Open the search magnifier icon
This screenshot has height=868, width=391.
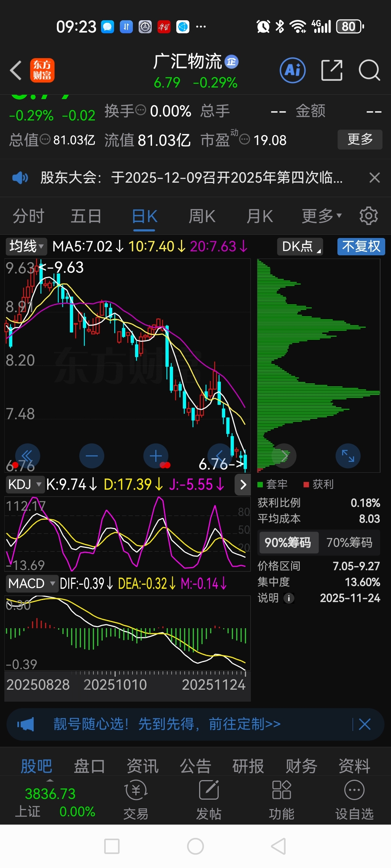point(369,70)
